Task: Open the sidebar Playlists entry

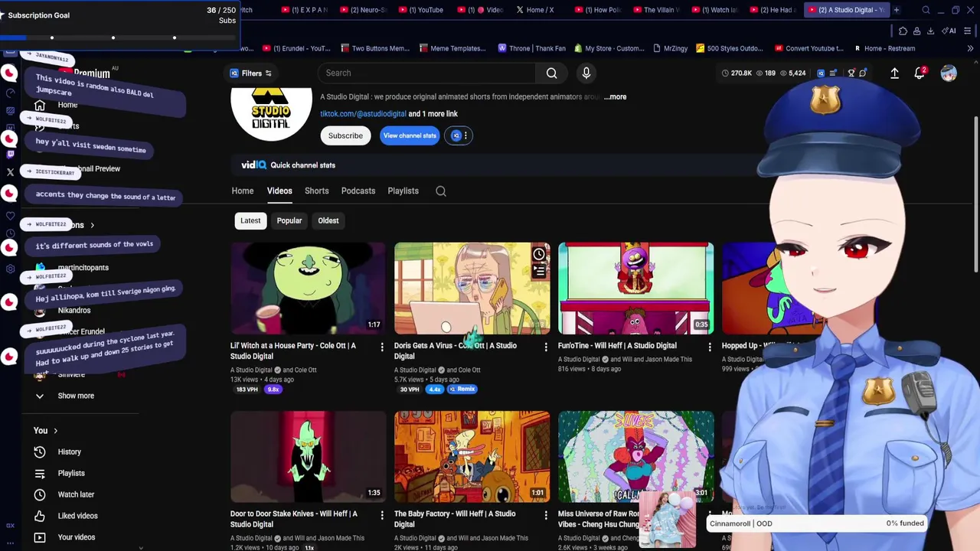Action: tap(71, 474)
